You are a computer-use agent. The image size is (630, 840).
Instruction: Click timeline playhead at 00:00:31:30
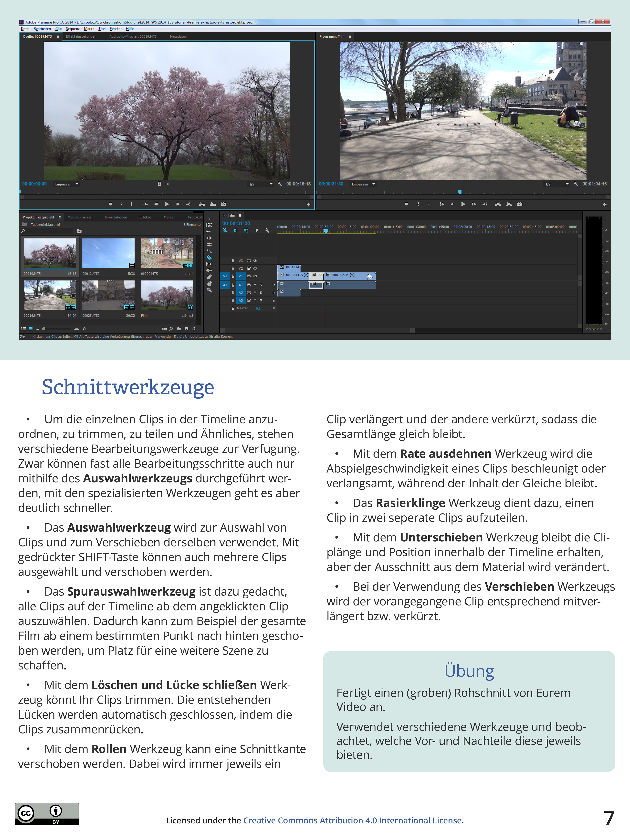click(x=326, y=231)
